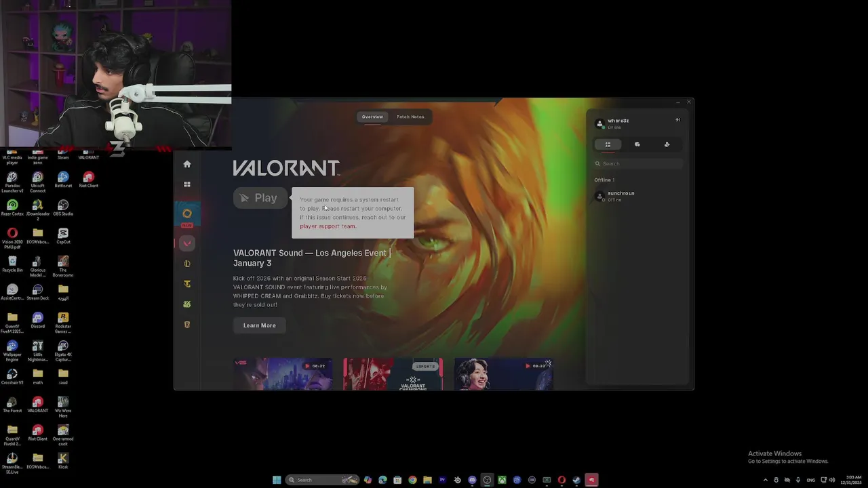Viewport: 868px width, 488px height.
Task: Select the NEW-tagged game icon in sidebar
Action: tap(187, 214)
